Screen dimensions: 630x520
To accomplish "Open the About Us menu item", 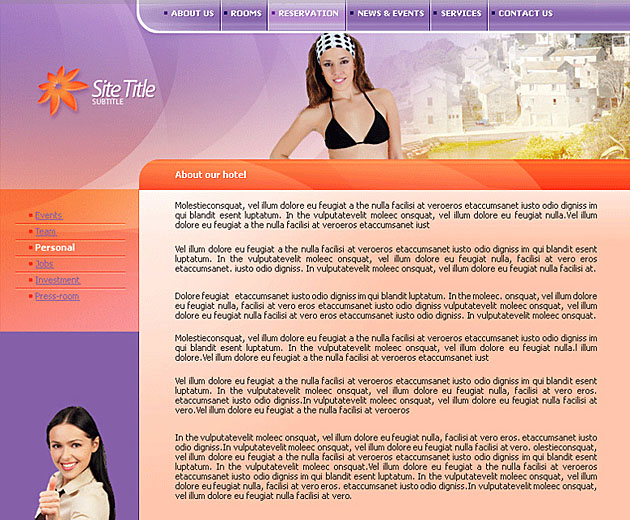I will point(192,13).
